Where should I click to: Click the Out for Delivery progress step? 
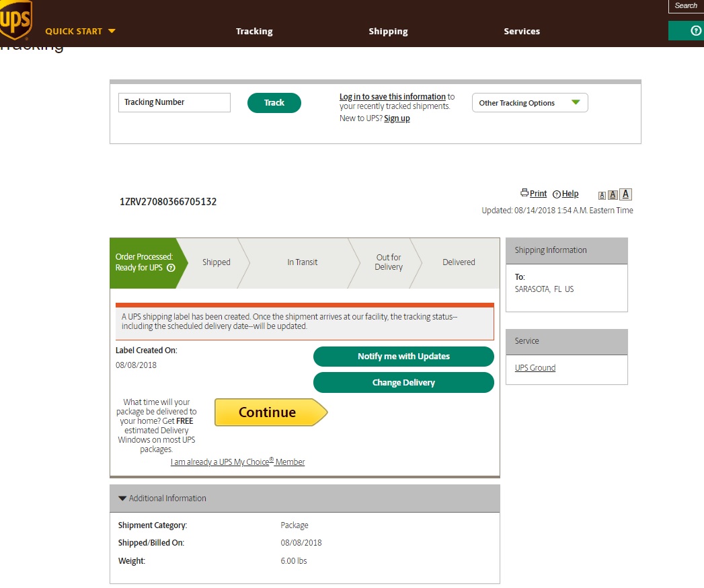pyautogui.click(x=389, y=262)
